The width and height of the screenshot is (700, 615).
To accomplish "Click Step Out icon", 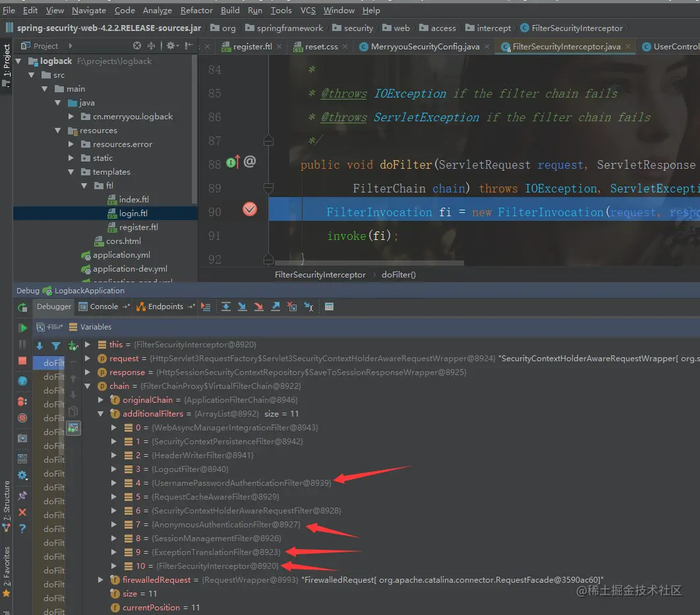I will (276, 307).
